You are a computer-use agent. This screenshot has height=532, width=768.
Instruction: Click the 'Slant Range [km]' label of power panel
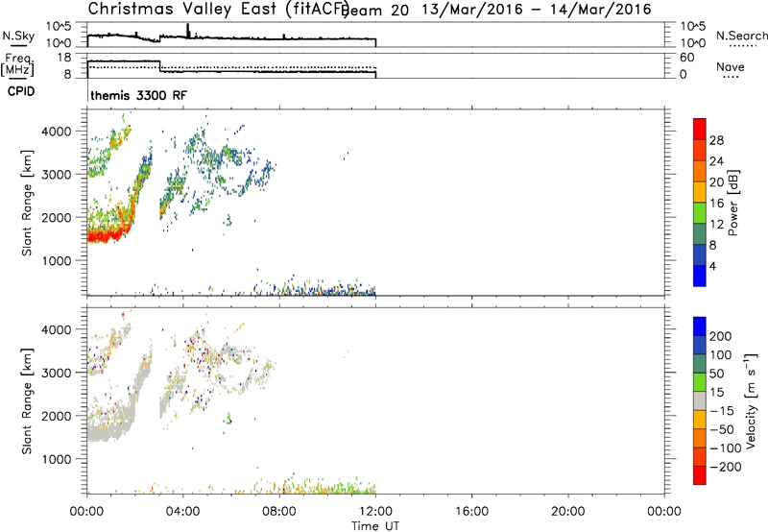(x=27, y=203)
